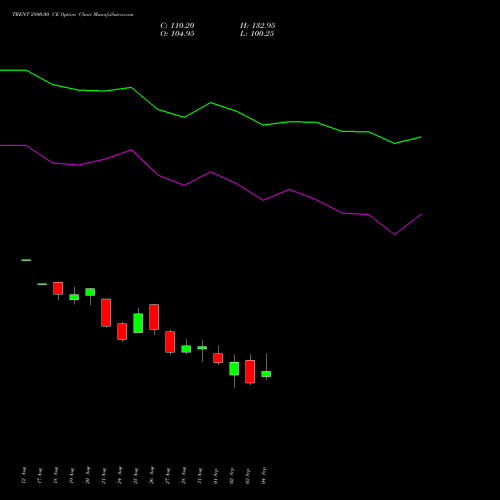Click the 26 Aug date label
The width and height of the screenshot is (500, 500).
(151, 475)
